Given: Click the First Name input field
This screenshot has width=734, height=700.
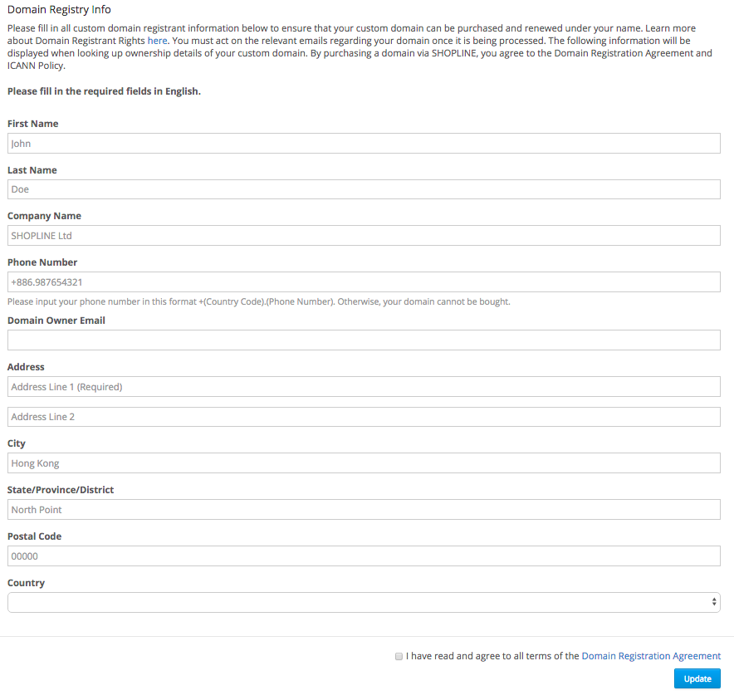Looking at the screenshot, I should [364, 144].
